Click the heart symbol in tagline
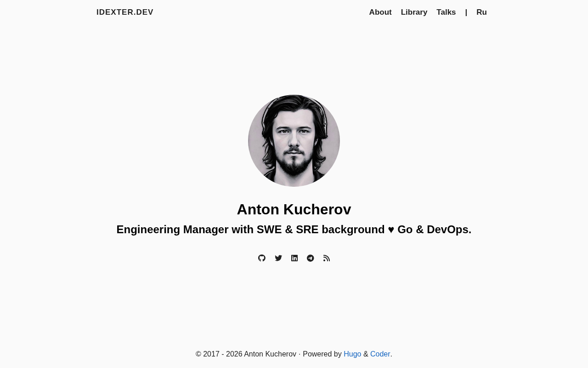 [x=391, y=230]
